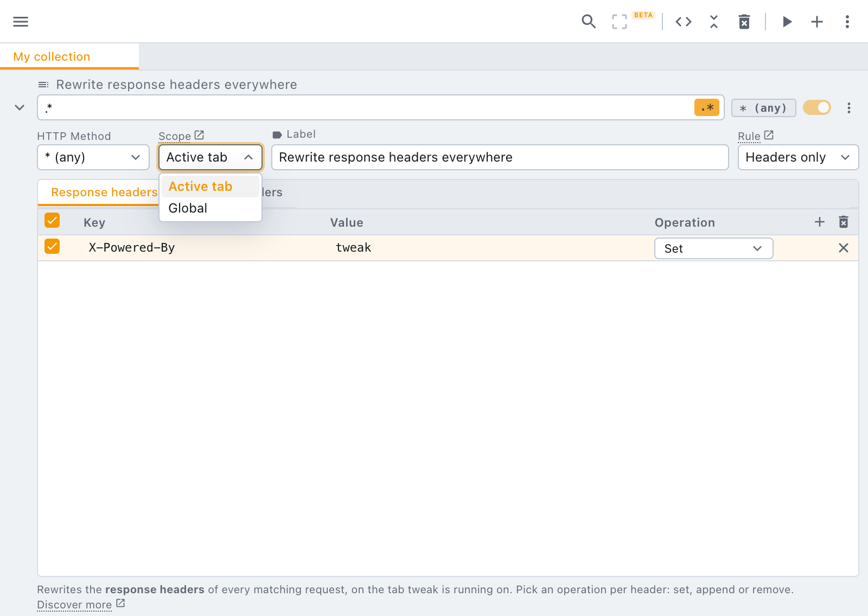Open the Rule Headers only dropdown
Viewport: 868px width, 616px height.
coord(799,157)
